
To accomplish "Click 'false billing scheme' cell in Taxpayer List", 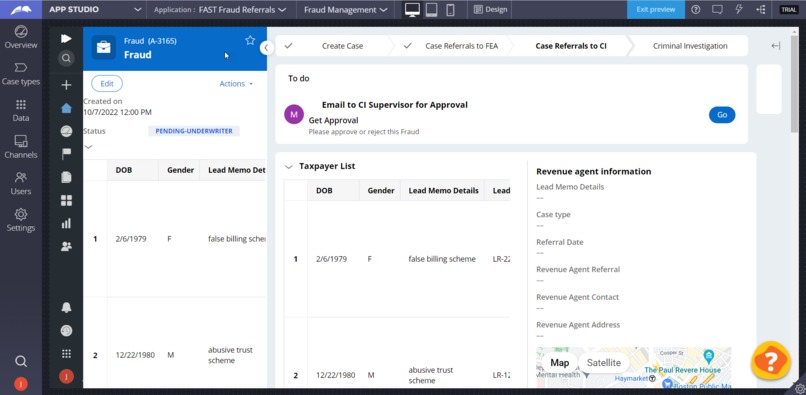I will coord(442,259).
